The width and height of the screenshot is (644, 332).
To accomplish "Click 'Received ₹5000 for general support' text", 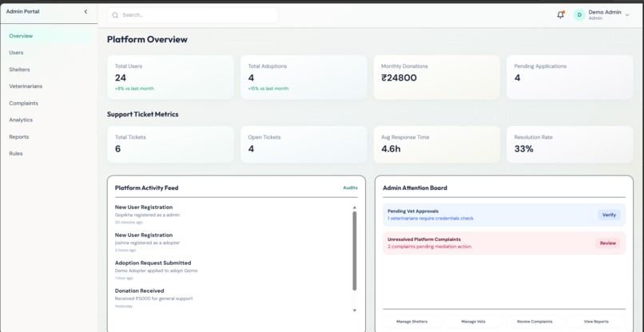I will click(153, 298).
